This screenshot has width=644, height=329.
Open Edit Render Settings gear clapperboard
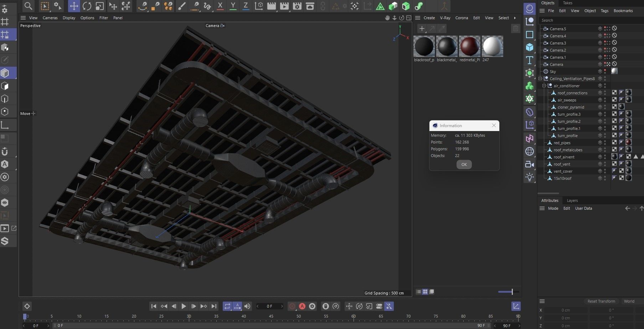pyautogui.click(x=297, y=6)
